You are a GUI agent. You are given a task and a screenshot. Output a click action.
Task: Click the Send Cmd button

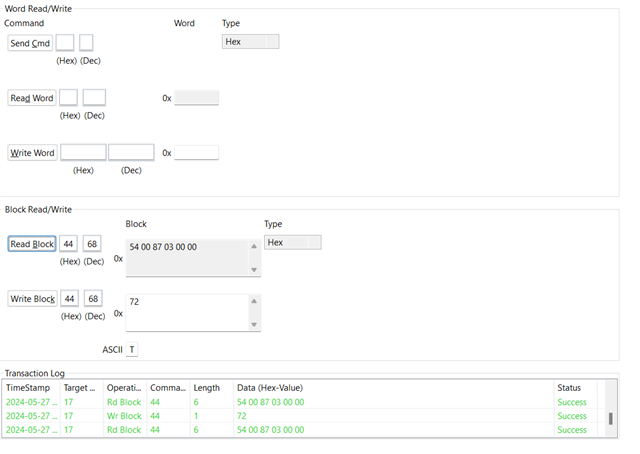point(30,43)
